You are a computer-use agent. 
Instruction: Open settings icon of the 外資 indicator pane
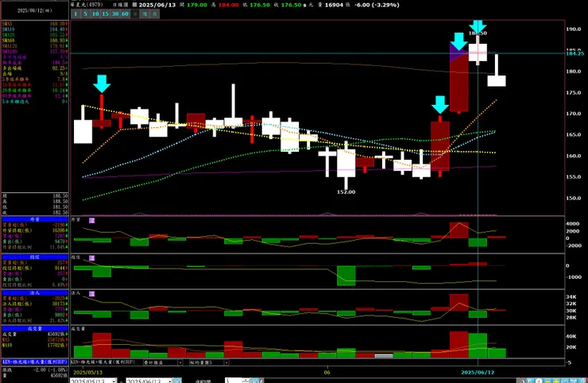[92, 221]
